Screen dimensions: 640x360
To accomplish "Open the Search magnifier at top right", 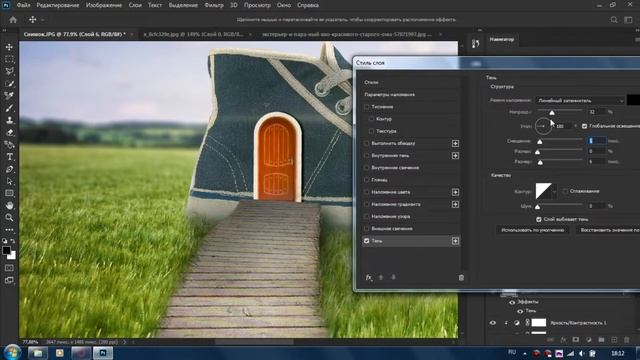I will (x=613, y=20).
